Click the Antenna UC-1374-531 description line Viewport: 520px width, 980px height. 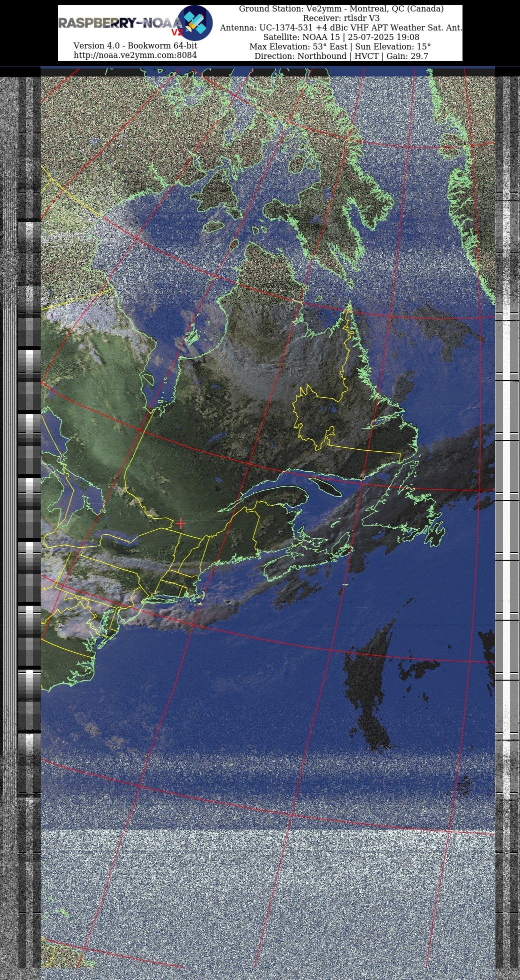[x=341, y=27]
